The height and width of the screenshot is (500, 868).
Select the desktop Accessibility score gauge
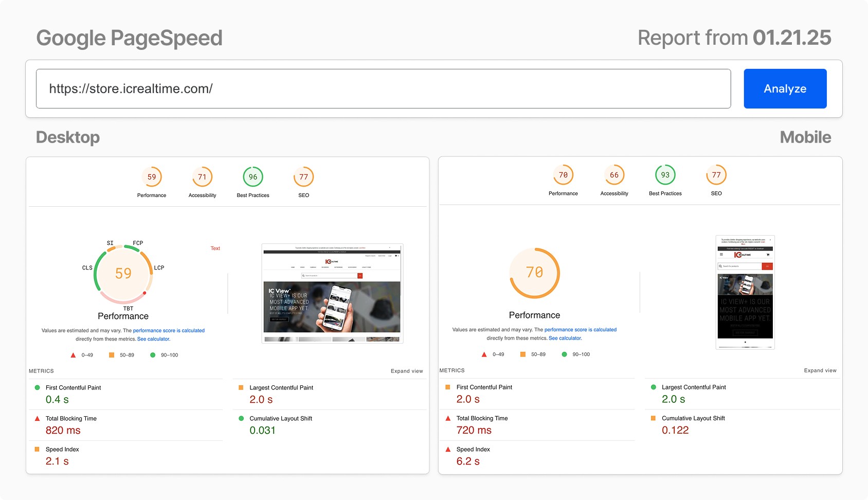click(202, 176)
